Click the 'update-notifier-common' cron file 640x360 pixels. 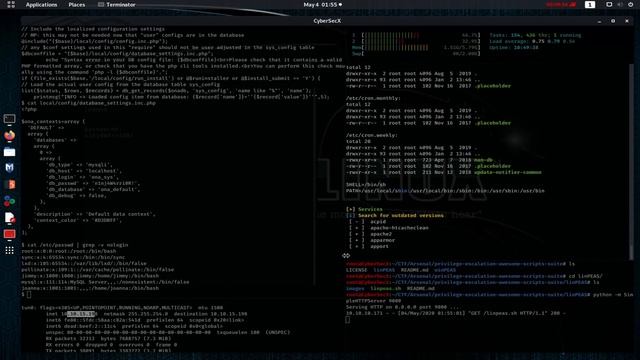[508, 172]
